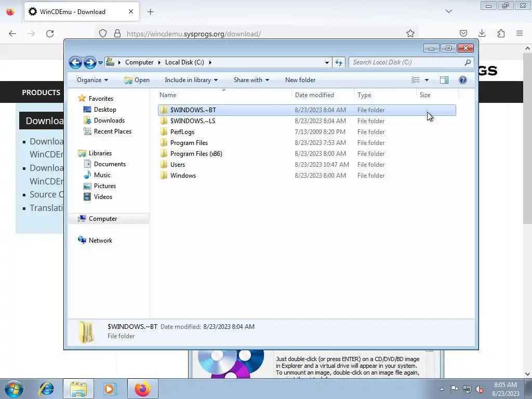Sort by Name column header
Image resolution: width=532 pixels, height=399 pixels.
pyautogui.click(x=224, y=95)
